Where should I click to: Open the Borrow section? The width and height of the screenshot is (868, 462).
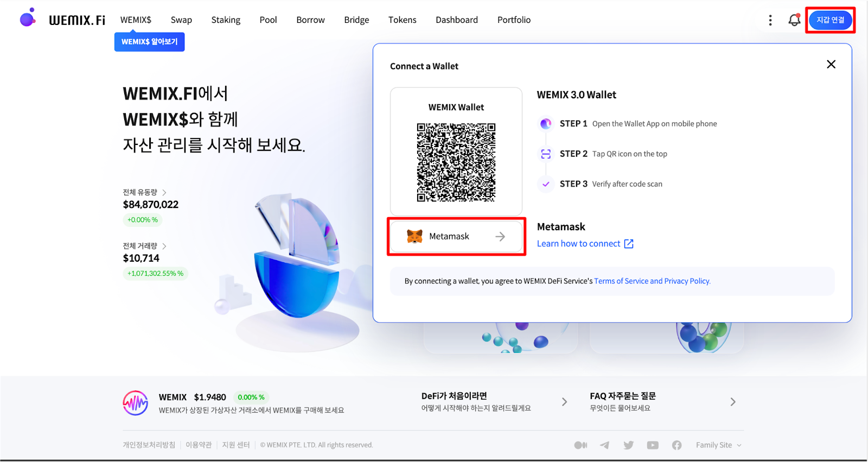[x=310, y=20]
